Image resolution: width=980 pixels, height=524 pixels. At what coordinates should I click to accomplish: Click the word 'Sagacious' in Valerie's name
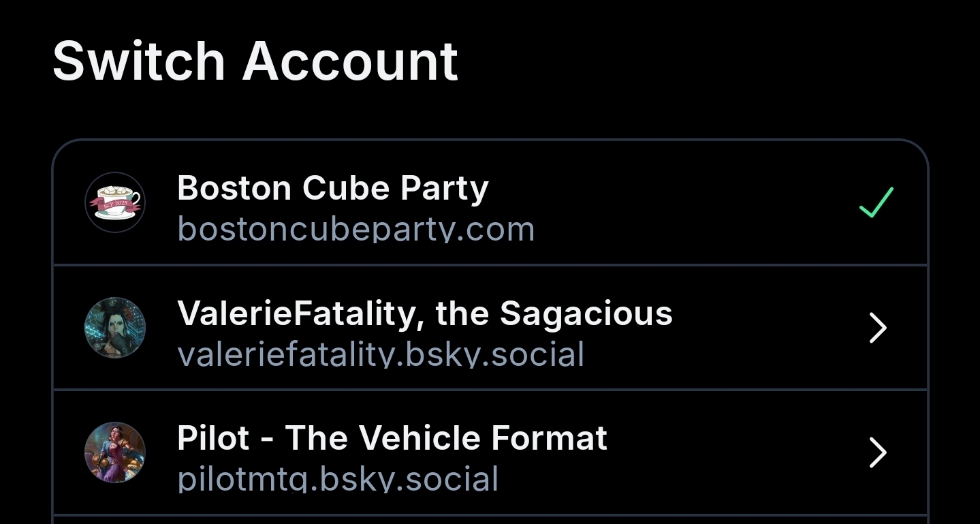586,313
